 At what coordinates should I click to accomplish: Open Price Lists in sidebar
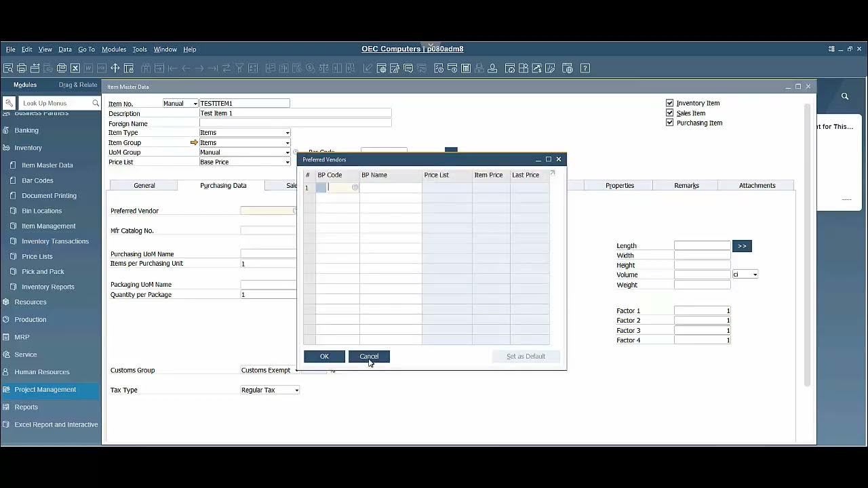(37, 256)
